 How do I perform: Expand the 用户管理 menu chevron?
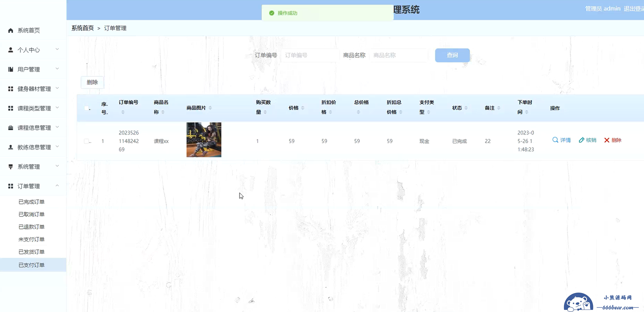pos(57,69)
